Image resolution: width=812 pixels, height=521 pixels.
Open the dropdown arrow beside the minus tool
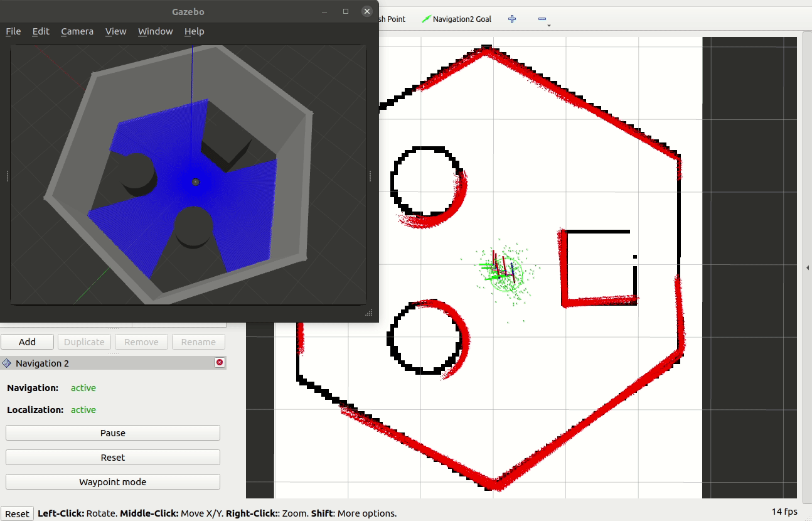point(547,25)
